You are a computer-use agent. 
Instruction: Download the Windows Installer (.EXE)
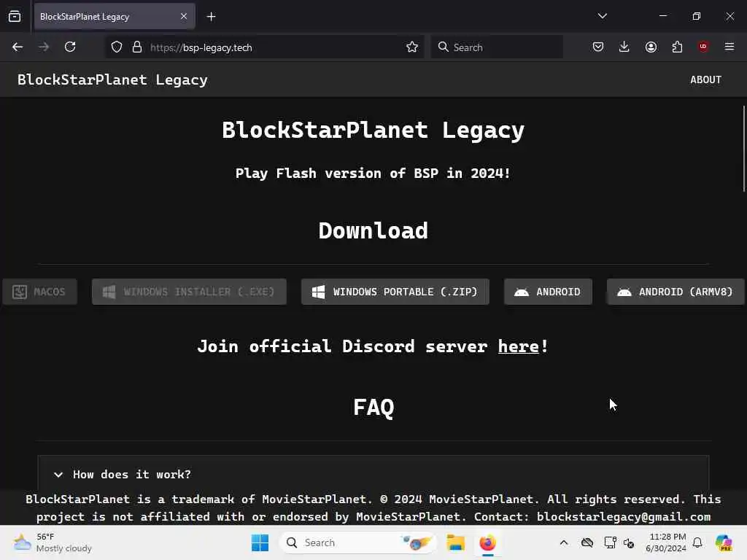click(189, 292)
